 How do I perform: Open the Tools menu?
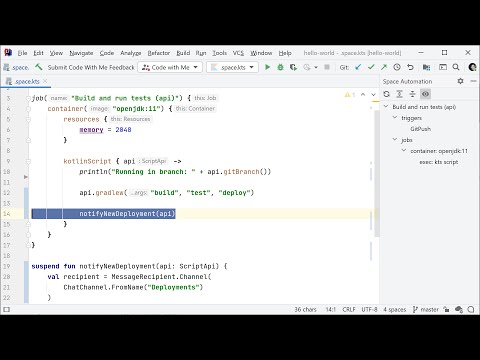coord(219,53)
